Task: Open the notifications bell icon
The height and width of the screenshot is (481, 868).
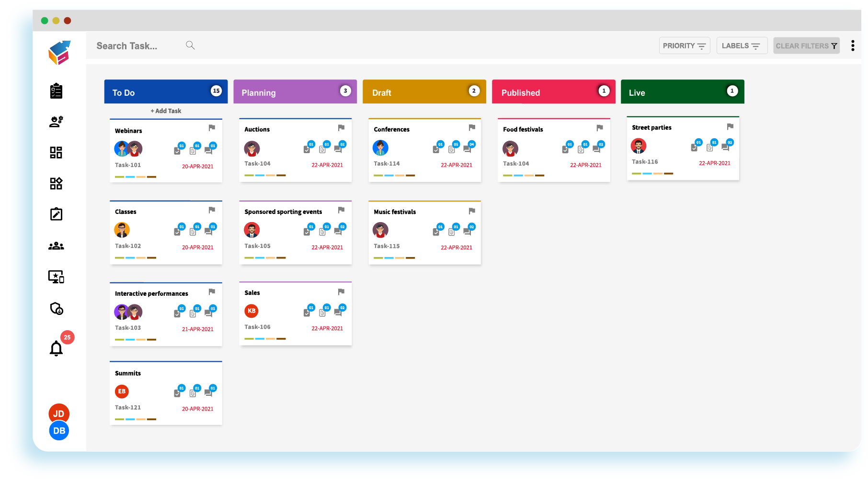Action: click(x=57, y=348)
